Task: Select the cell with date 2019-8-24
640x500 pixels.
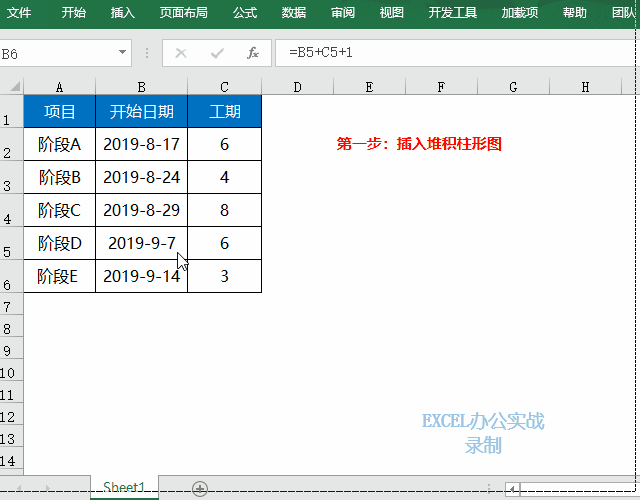Action: coord(142,177)
